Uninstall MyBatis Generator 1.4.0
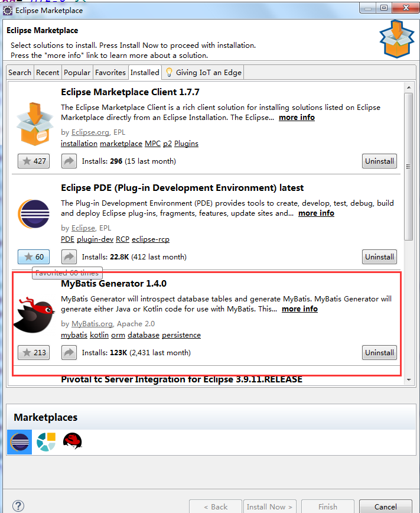420x513 pixels. [x=379, y=352]
